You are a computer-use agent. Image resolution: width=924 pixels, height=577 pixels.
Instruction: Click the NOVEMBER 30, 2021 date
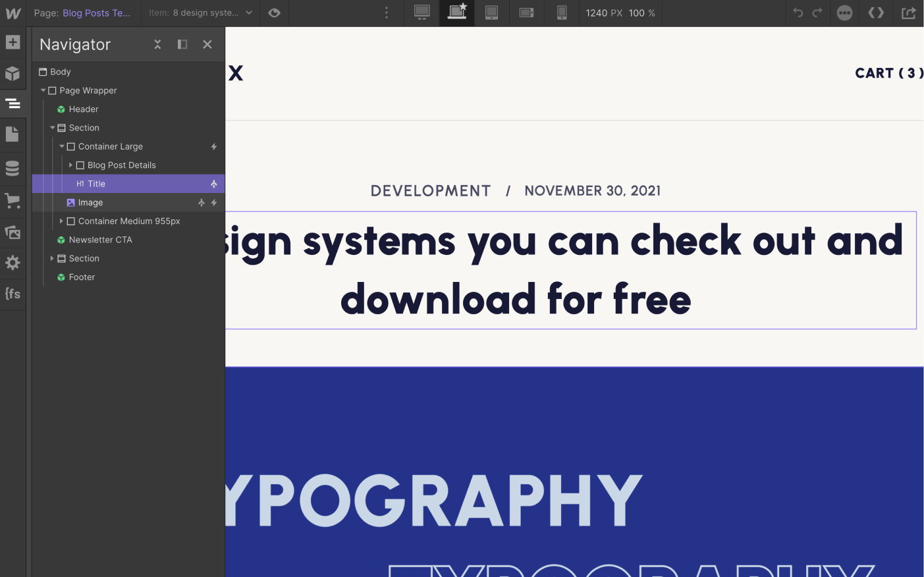pyautogui.click(x=593, y=191)
